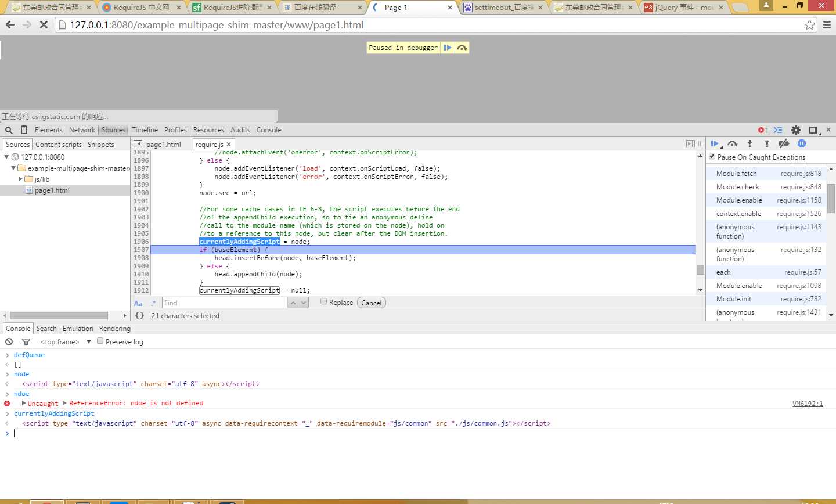Activate the inspect element magnifier

tap(9, 130)
